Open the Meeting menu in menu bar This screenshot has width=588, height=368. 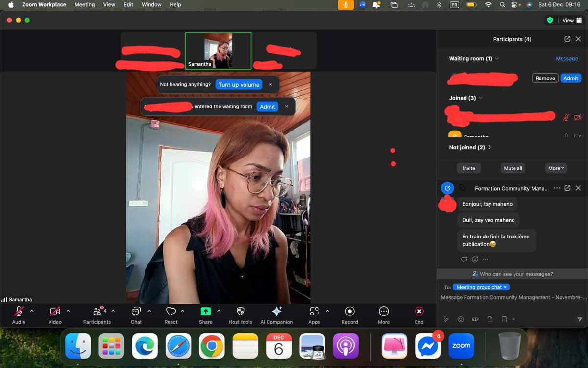84,4
